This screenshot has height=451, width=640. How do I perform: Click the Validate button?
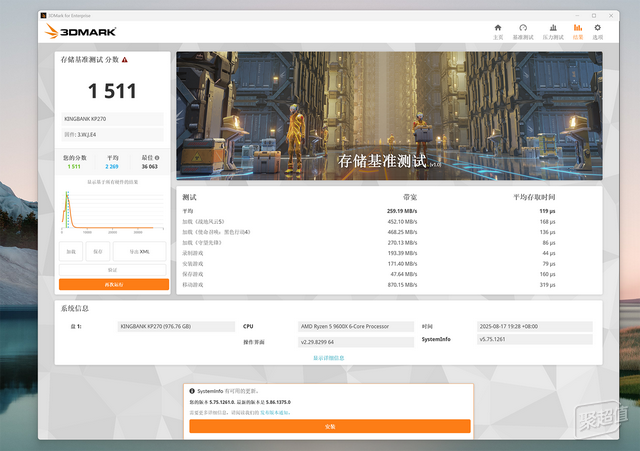[x=113, y=270]
